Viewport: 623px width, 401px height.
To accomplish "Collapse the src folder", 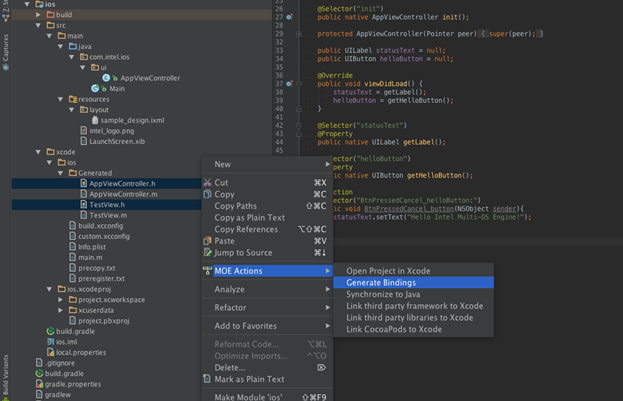I will point(38,25).
